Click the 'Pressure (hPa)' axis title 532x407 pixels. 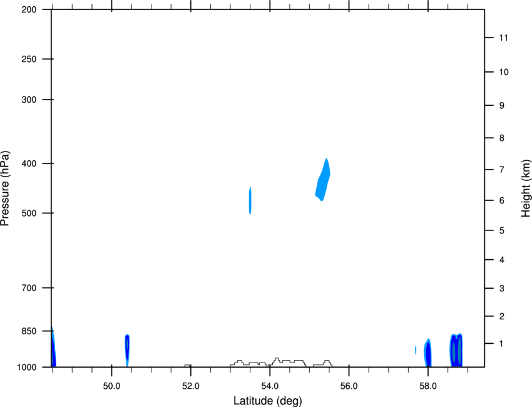coord(5,188)
